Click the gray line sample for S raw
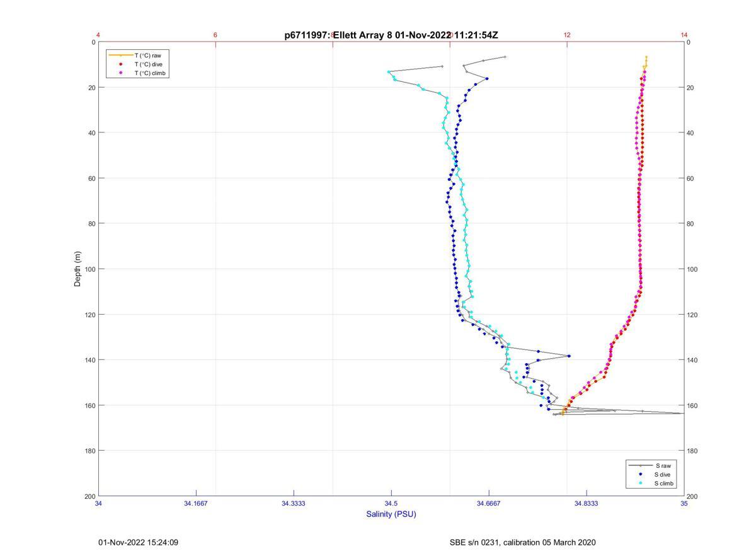756x558 pixels. coord(640,465)
